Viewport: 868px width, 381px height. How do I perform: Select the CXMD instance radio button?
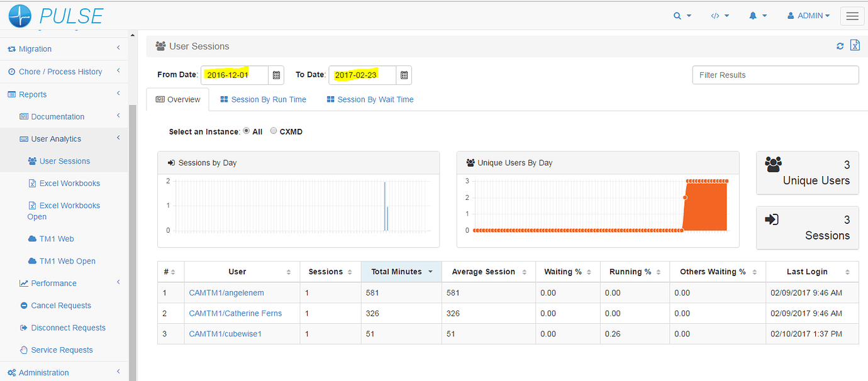(274, 131)
